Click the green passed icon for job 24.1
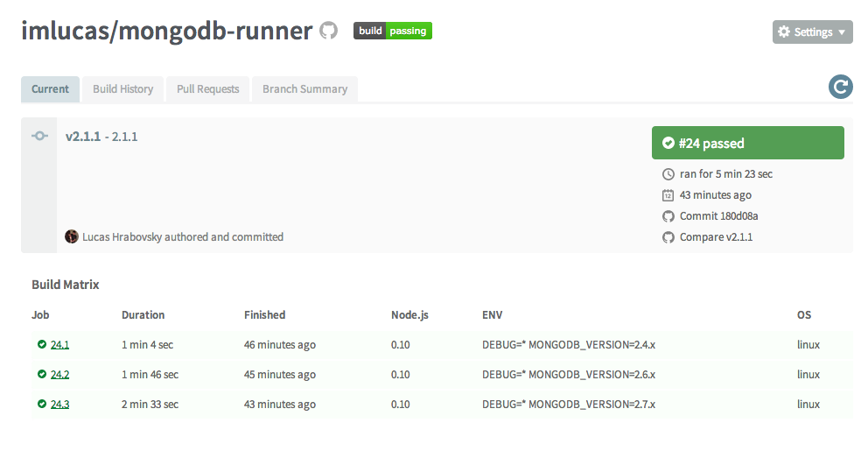Image resolution: width=868 pixels, height=458 pixels. 41,344
